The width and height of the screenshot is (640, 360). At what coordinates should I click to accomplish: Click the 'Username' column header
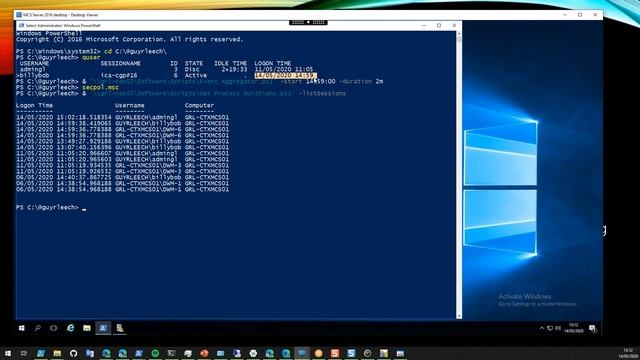(x=130, y=105)
